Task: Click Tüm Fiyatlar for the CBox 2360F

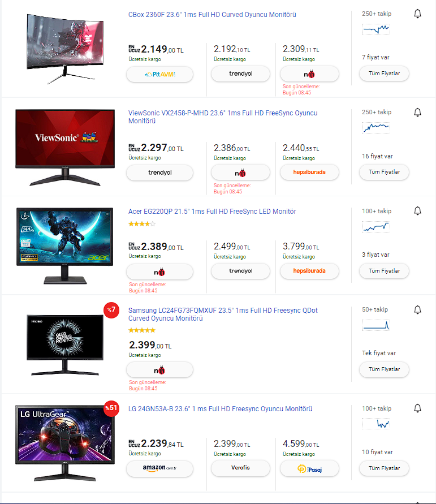Action: pyautogui.click(x=384, y=74)
